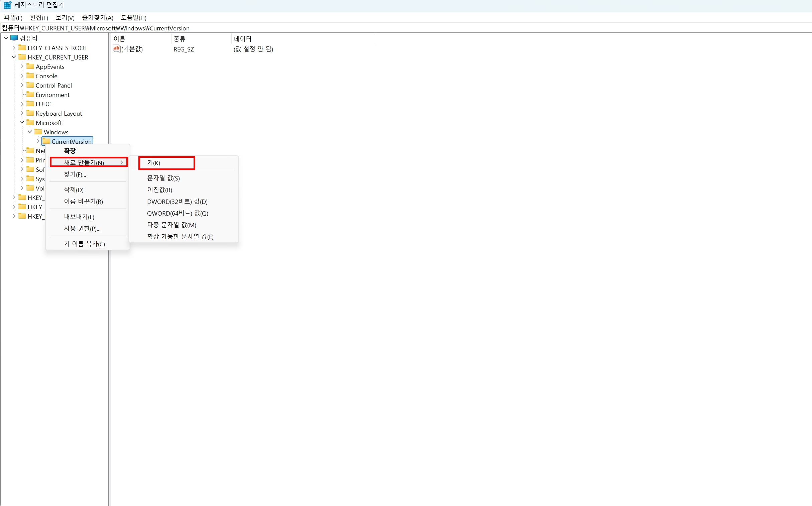This screenshot has height=506, width=812.
Task: Click the (기본값) string value icon
Action: (x=116, y=49)
